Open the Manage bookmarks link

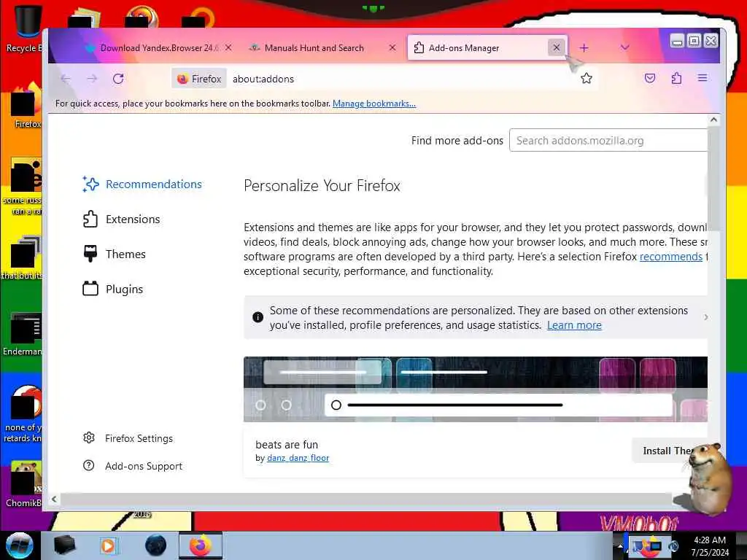pos(374,104)
